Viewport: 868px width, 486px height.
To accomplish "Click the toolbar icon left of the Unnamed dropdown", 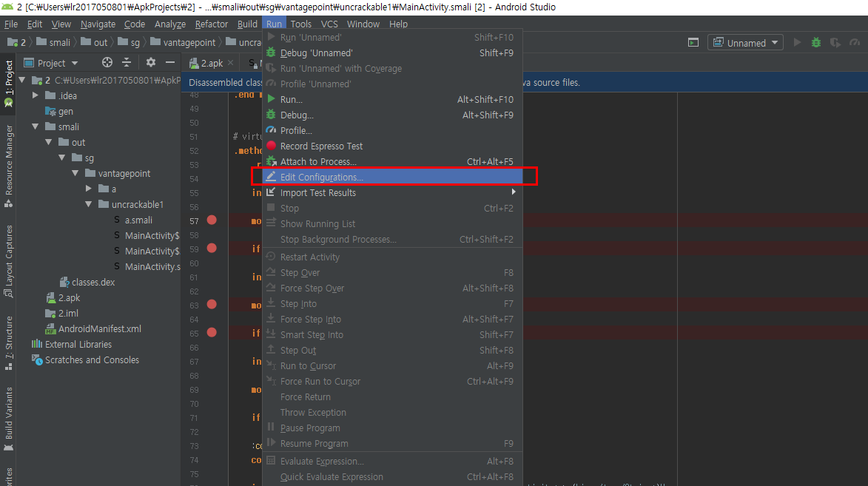I will coord(693,43).
